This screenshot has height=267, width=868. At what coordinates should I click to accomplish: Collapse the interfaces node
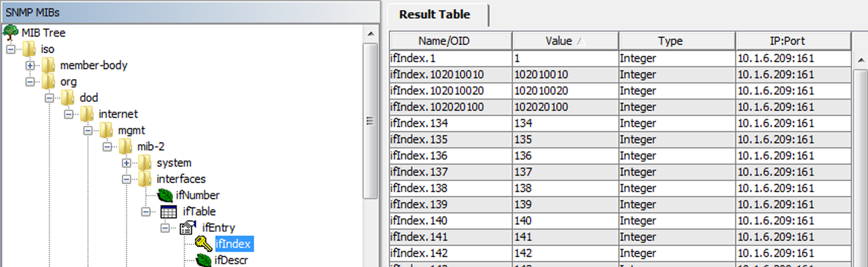coord(126,179)
